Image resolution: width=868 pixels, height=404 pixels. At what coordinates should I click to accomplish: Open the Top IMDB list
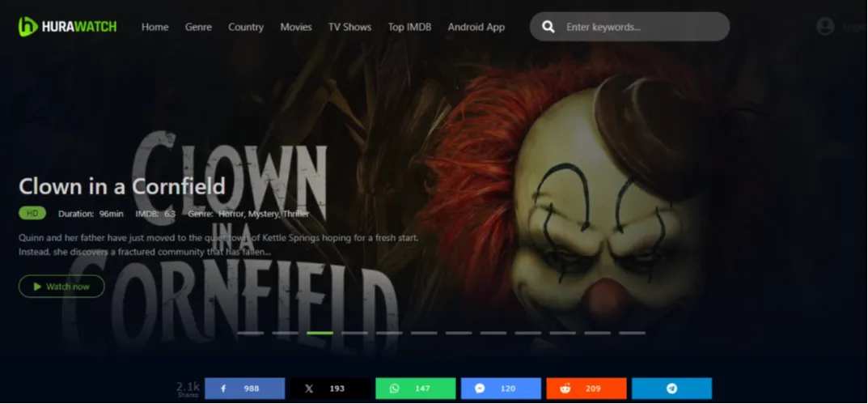coord(409,27)
